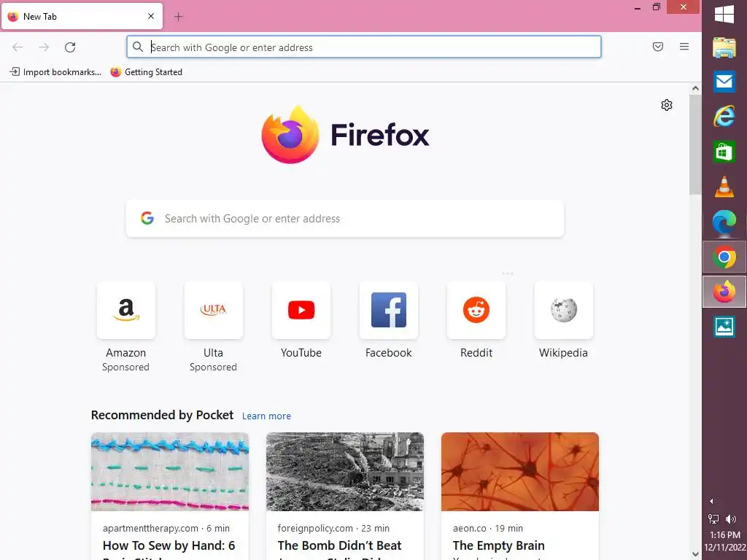Click the page scrollbar down arrow

695,554
